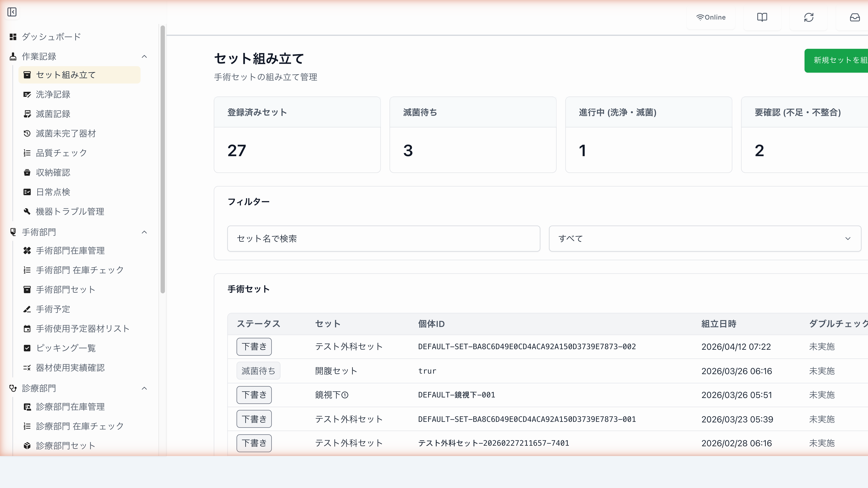Open ピッキング一覧 via its checkbox icon
The height and width of the screenshot is (488, 868).
pos(27,348)
